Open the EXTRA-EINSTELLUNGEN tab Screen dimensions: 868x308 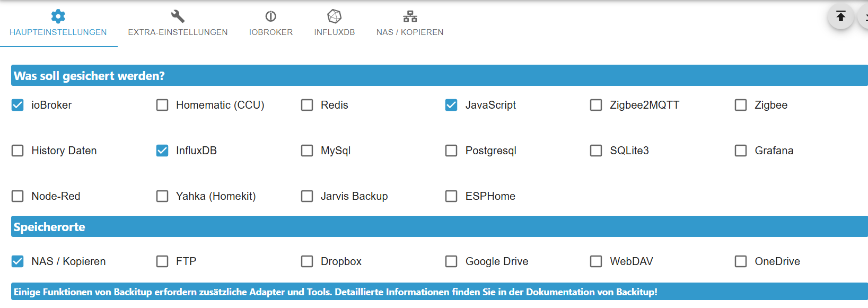[178, 32]
